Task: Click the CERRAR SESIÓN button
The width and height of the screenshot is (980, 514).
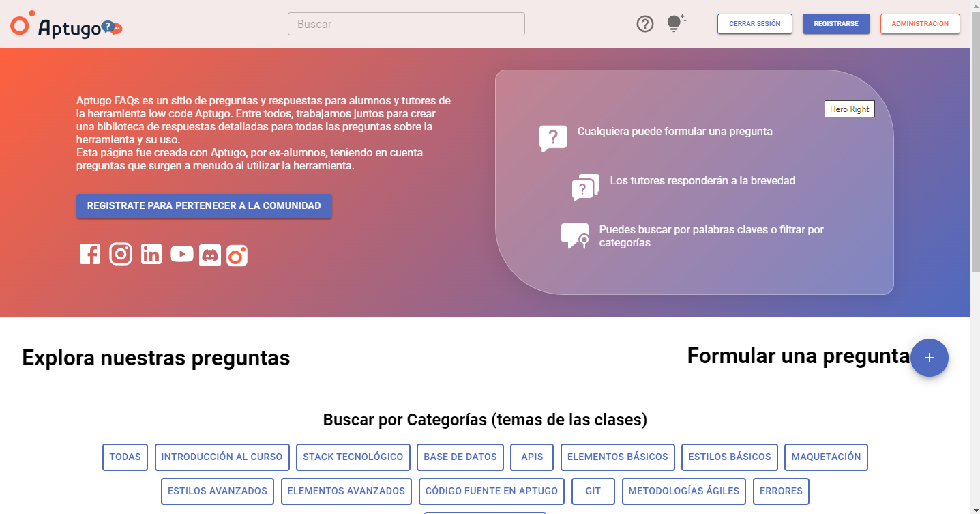Action: click(754, 23)
